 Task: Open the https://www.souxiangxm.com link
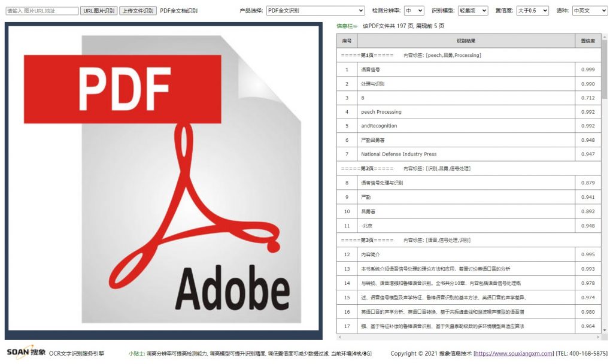(513, 353)
